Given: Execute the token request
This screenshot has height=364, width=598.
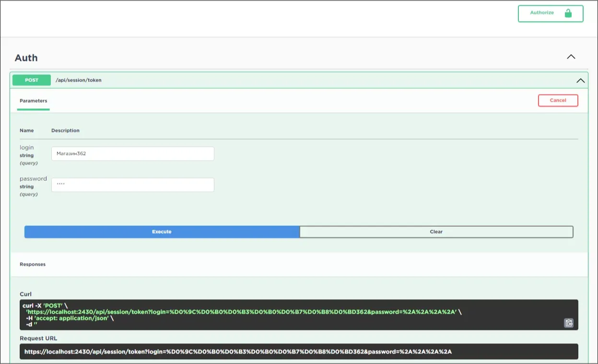Looking at the screenshot, I should pyautogui.click(x=161, y=232).
